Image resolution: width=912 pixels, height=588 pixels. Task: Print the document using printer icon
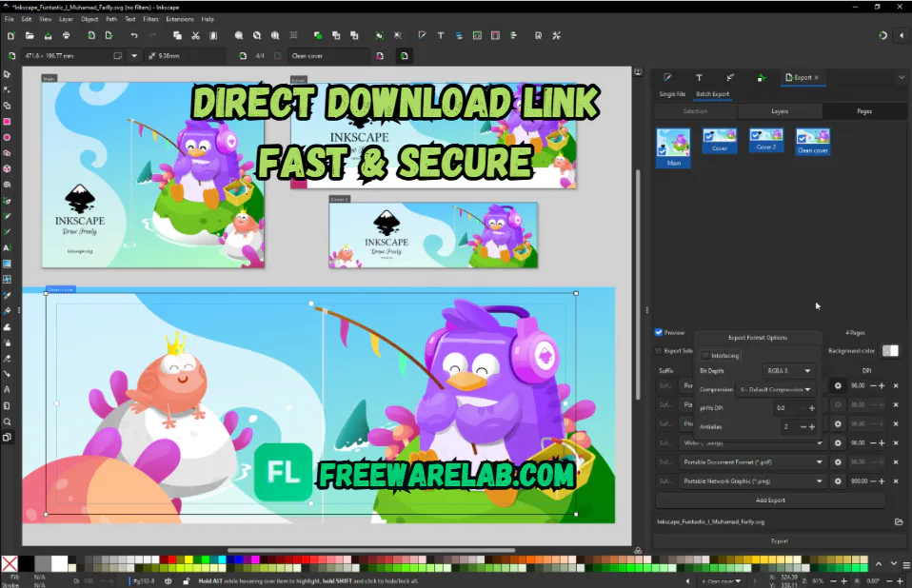(x=67, y=35)
